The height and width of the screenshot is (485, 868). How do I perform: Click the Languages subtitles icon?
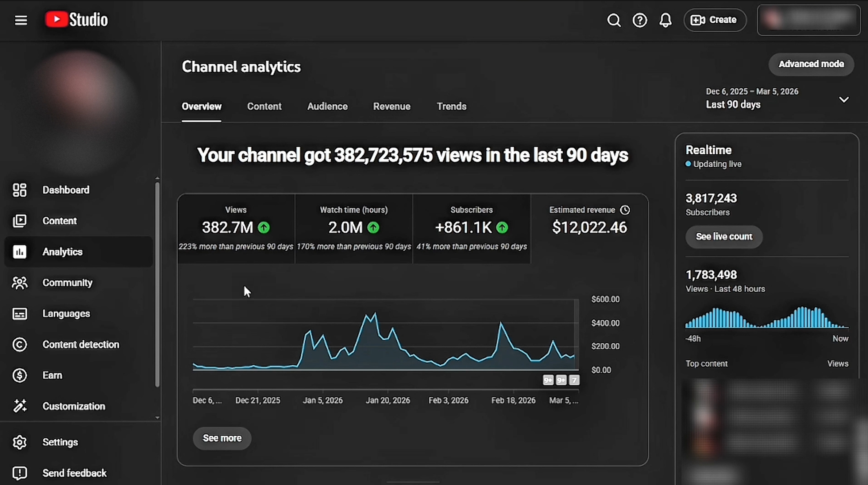20,314
